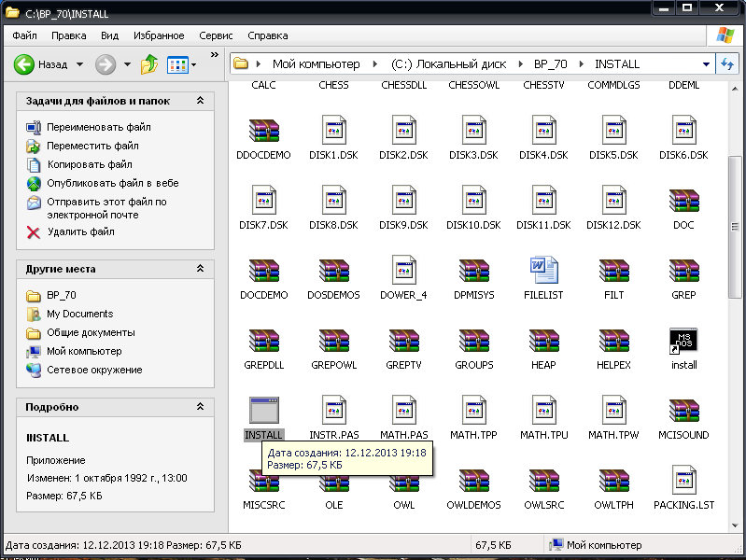This screenshot has width=746, height=560.
Task: Click Опубликовать файл в вебе link
Action: 113,183
